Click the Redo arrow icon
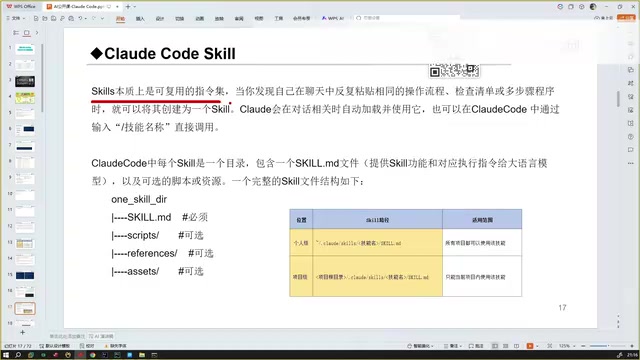640x360 pixels. [x=94, y=18]
